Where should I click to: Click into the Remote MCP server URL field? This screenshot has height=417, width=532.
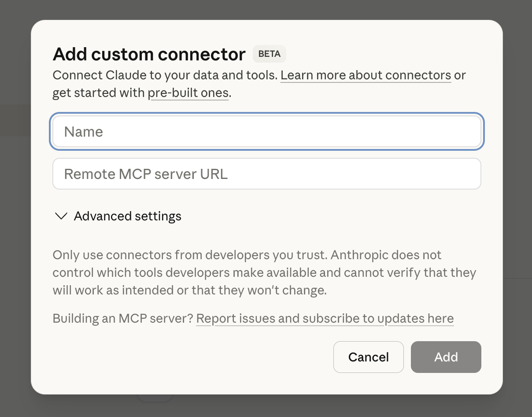266,174
